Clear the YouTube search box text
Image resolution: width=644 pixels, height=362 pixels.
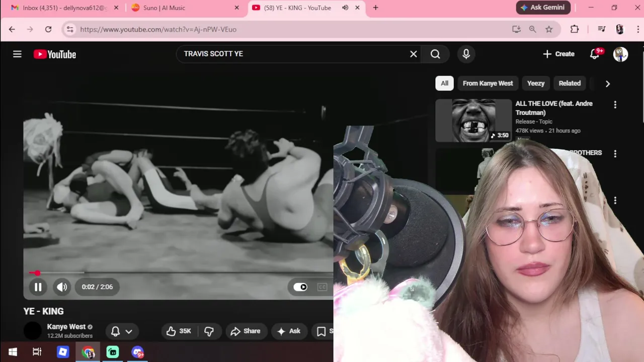(x=414, y=54)
